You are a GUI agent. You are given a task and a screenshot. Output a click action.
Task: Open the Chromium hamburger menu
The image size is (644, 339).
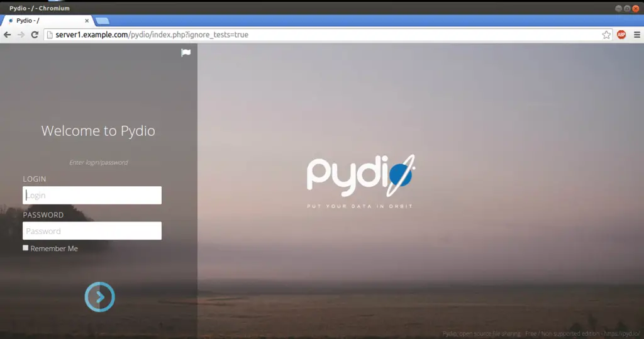point(637,35)
